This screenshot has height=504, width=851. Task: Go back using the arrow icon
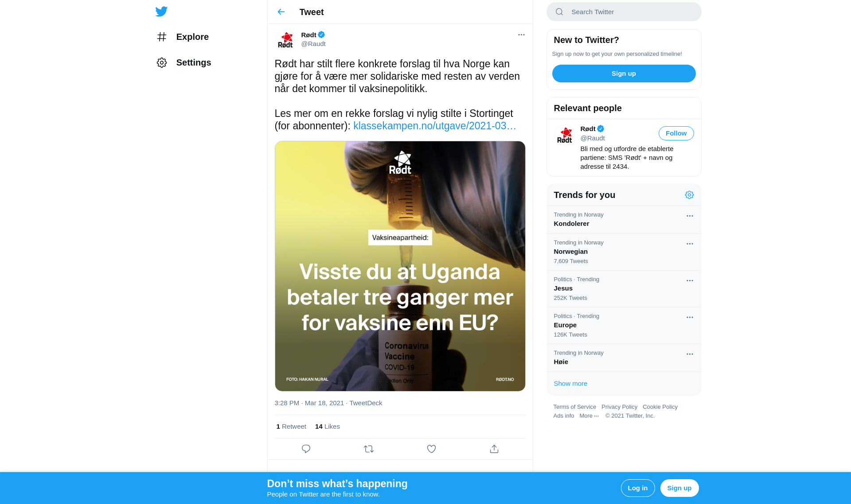[x=281, y=12]
